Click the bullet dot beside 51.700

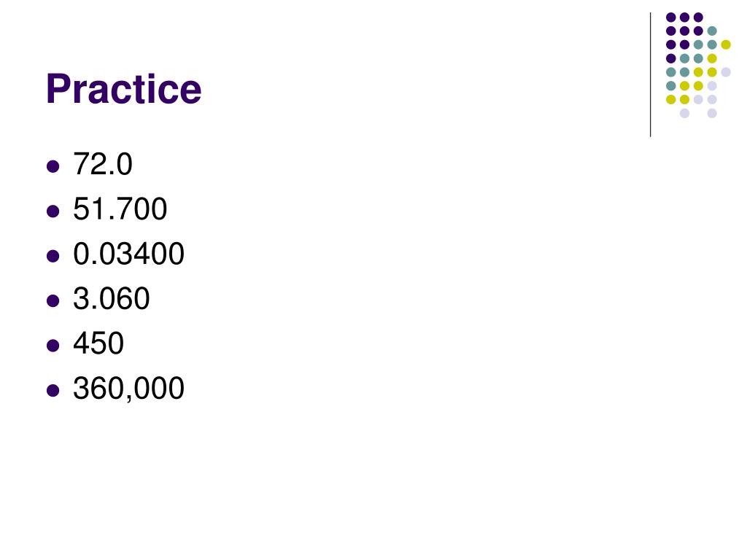53,211
